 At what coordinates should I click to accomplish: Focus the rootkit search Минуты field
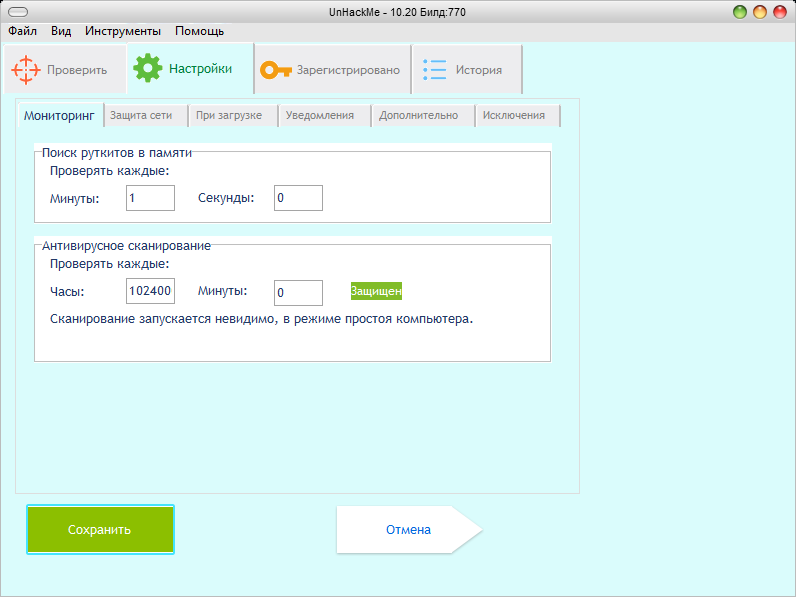click(150, 198)
